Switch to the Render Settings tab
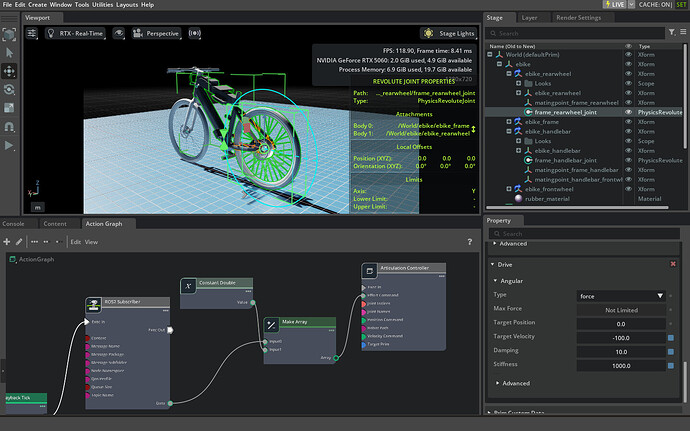Screen dimensions: 690x431 point(577,17)
